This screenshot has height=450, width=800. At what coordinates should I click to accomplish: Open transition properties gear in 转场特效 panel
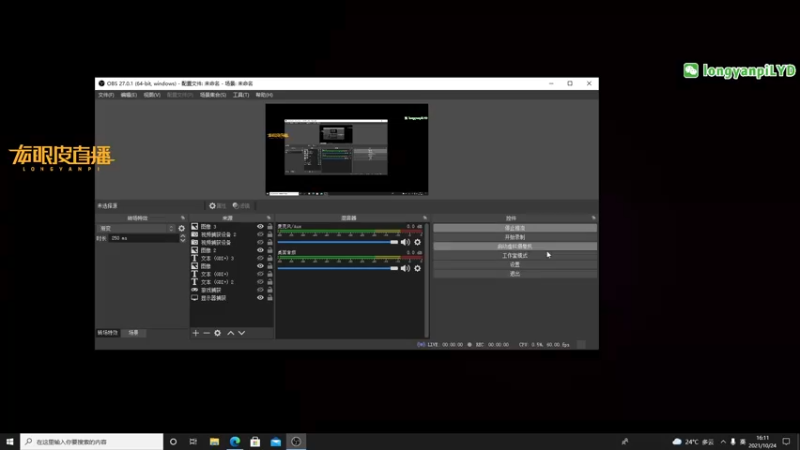[x=182, y=228]
